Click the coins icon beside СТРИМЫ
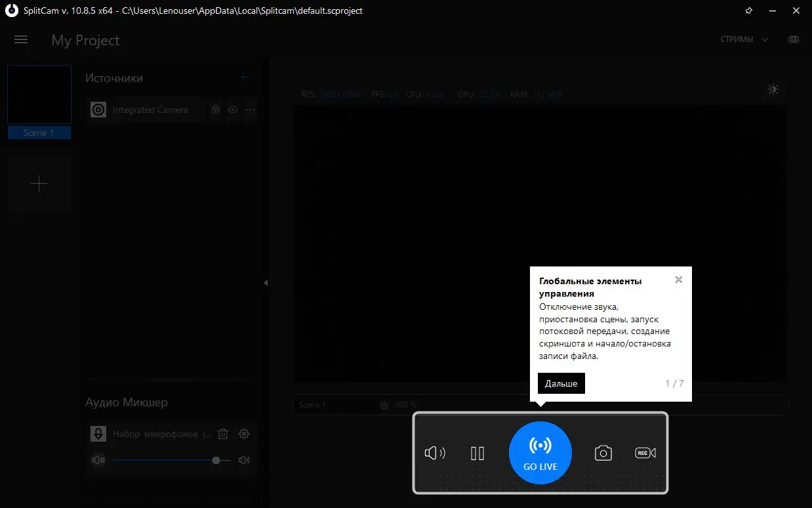812x508 pixels. click(794, 39)
